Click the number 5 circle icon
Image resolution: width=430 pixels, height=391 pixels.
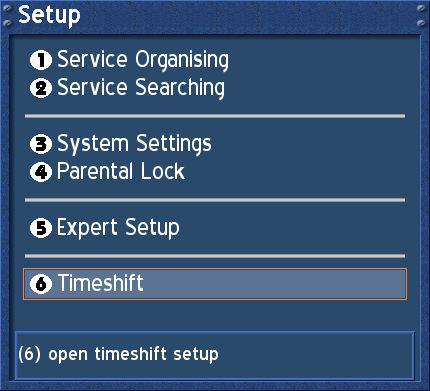[x=41, y=228]
